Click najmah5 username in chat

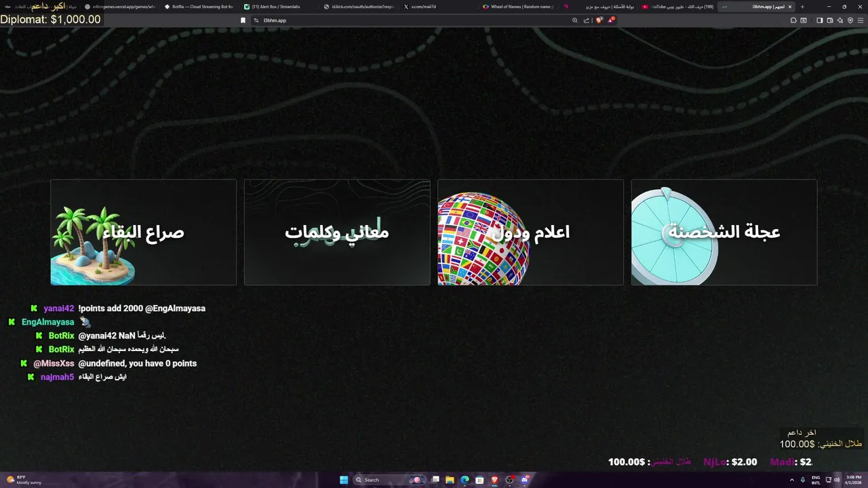[57, 377]
